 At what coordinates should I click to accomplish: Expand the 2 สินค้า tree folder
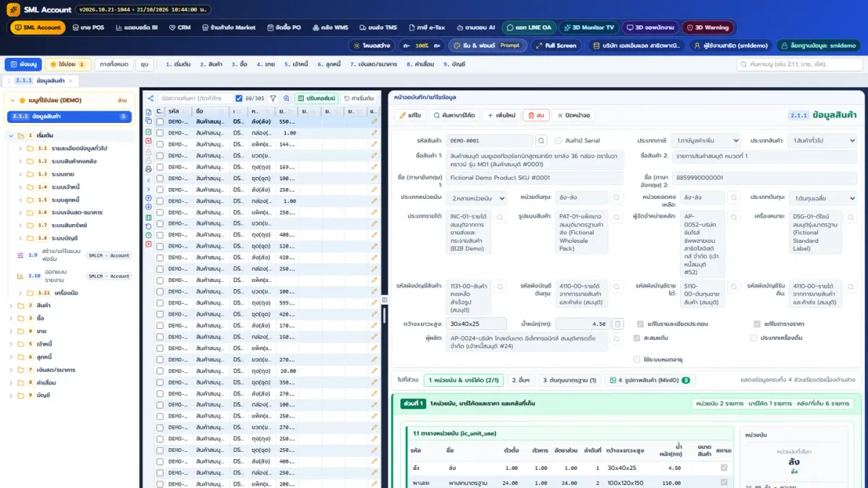(12, 305)
